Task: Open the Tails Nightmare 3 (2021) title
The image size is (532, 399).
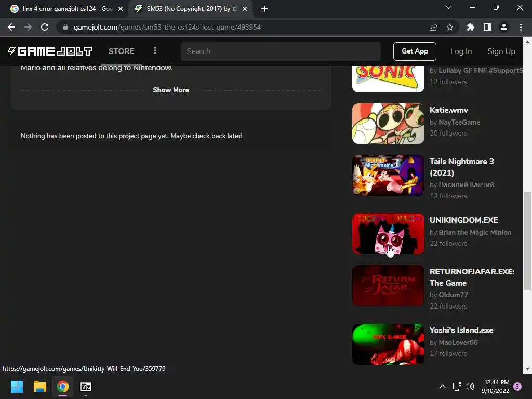Action: [461, 167]
